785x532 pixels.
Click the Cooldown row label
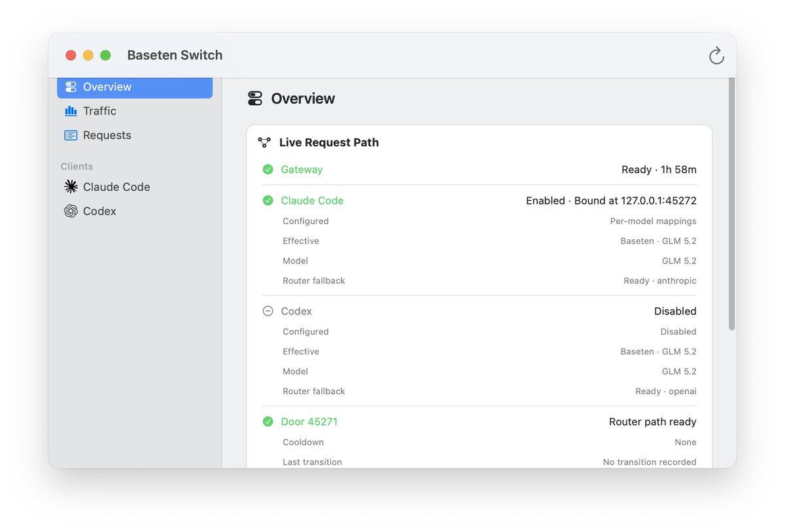coord(303,442)
